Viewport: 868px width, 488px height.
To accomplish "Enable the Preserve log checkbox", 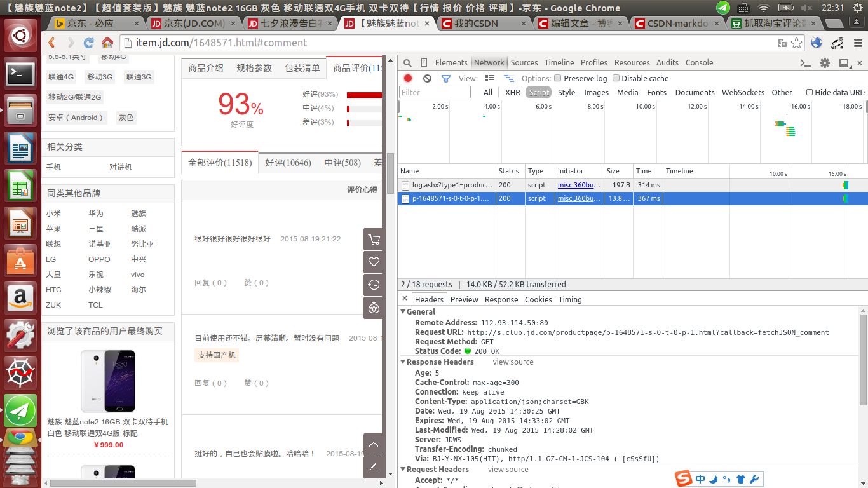I will pos(557,78).
